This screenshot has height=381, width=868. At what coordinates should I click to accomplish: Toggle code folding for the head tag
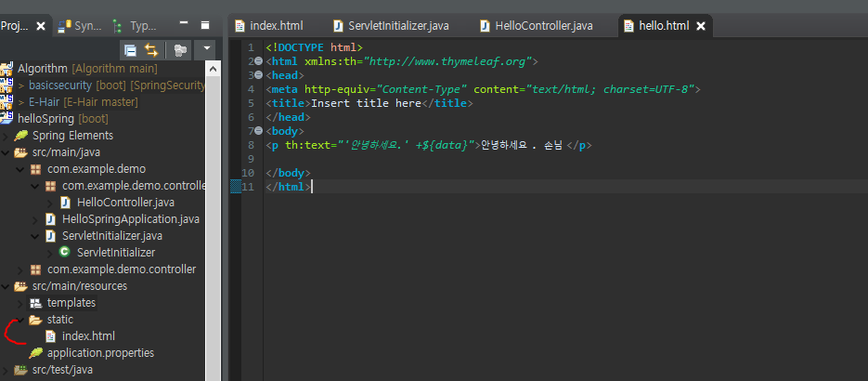[258, 74]
